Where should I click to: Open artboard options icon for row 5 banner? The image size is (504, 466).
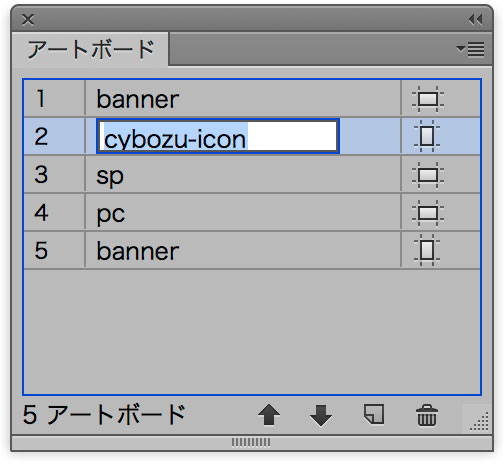pos(427,250)
